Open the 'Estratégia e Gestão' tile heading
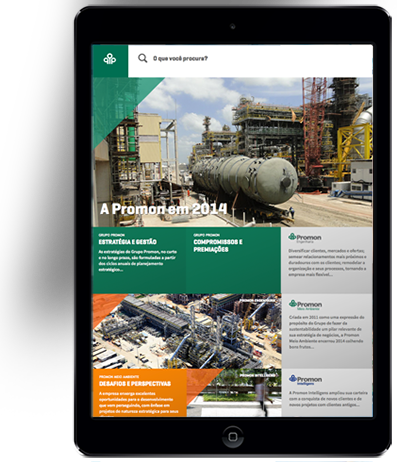 [x=128, y=242]
